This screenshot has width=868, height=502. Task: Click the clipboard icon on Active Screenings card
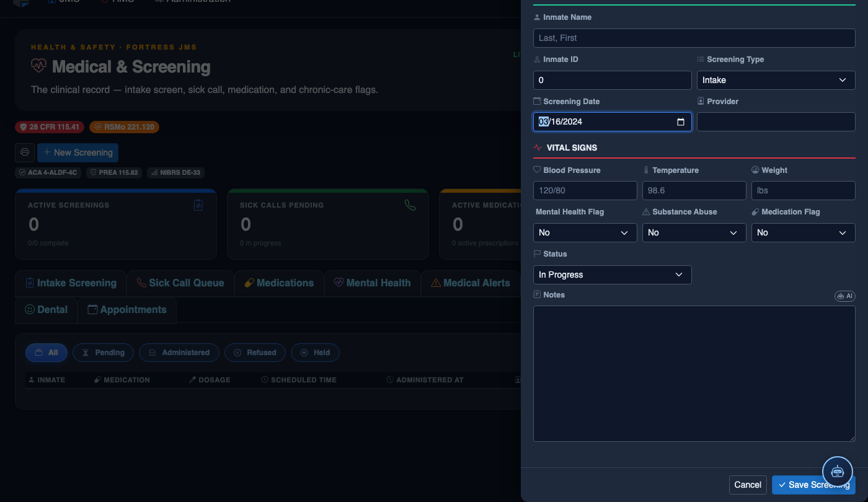pos(198,205)
